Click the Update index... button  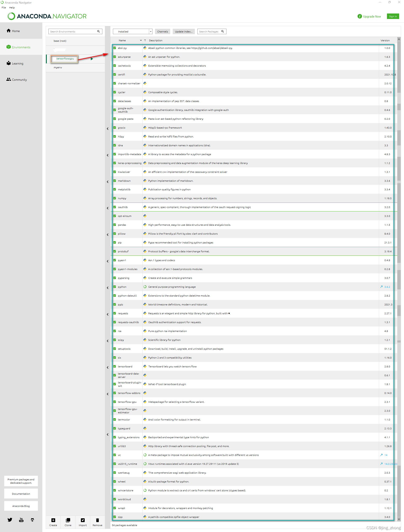[x=183, y=31]
